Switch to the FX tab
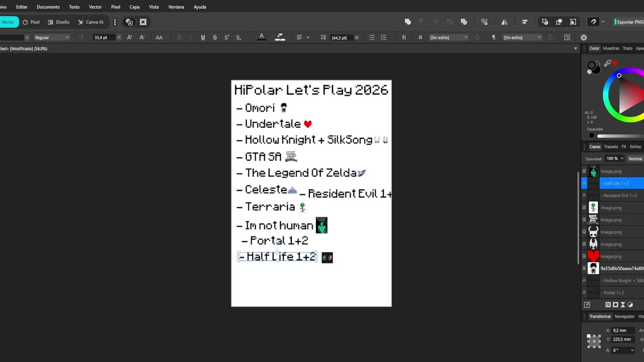 pyautogui.click(x=624, y=147)
